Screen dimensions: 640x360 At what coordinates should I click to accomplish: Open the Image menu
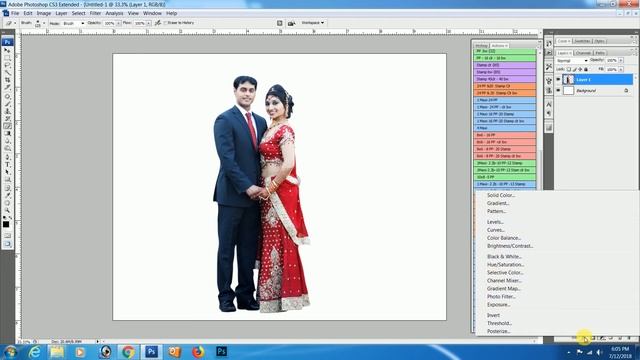click(44, 13)
